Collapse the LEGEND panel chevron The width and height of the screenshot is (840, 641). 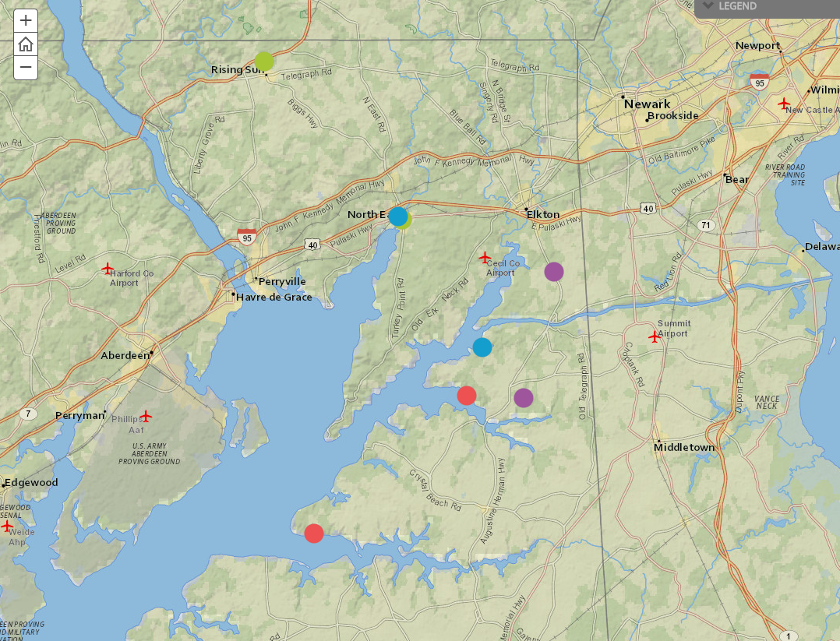pyautogui.click(x=706, y=5)
